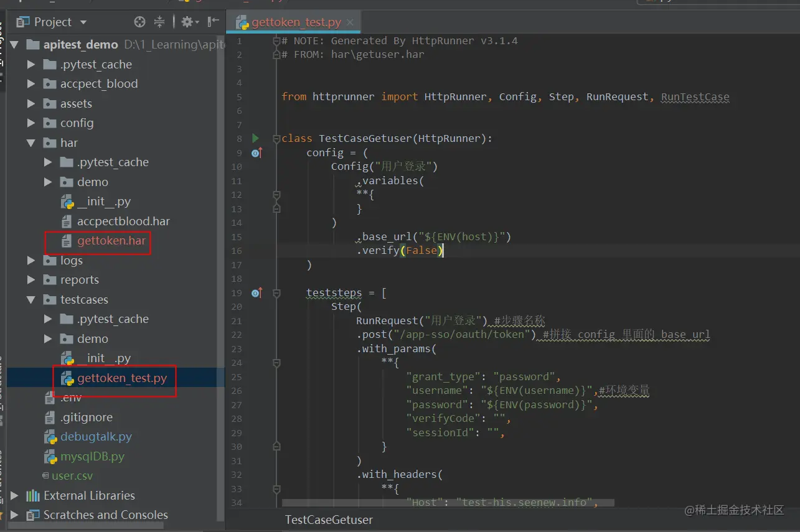The width and height of the screenshot is (800, 532).
Task: Click the RunTestCase import name
Action: (695, 96)
